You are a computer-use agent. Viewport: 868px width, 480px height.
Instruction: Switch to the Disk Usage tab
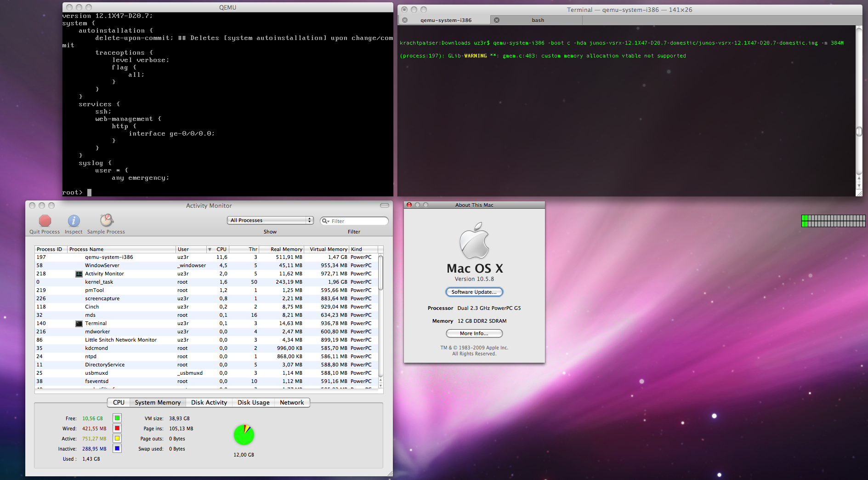(254, 402)
